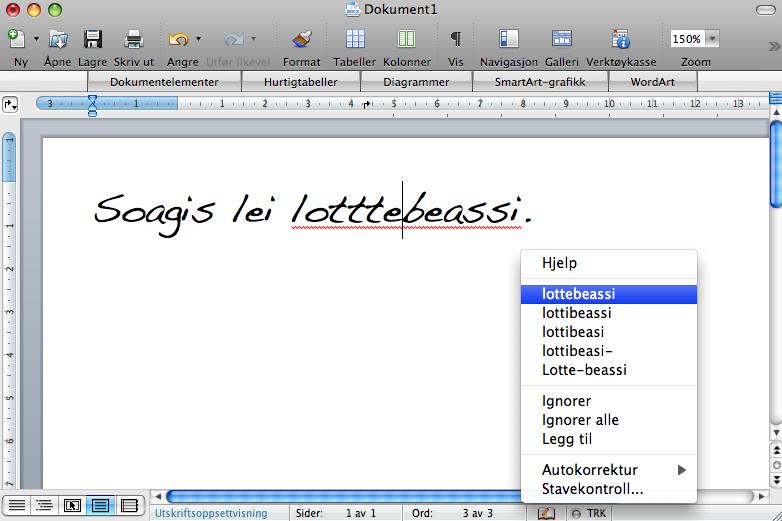Viewport: 782px width, 521px height.
Task: Click the Angre undo icon
Action: 178,39
